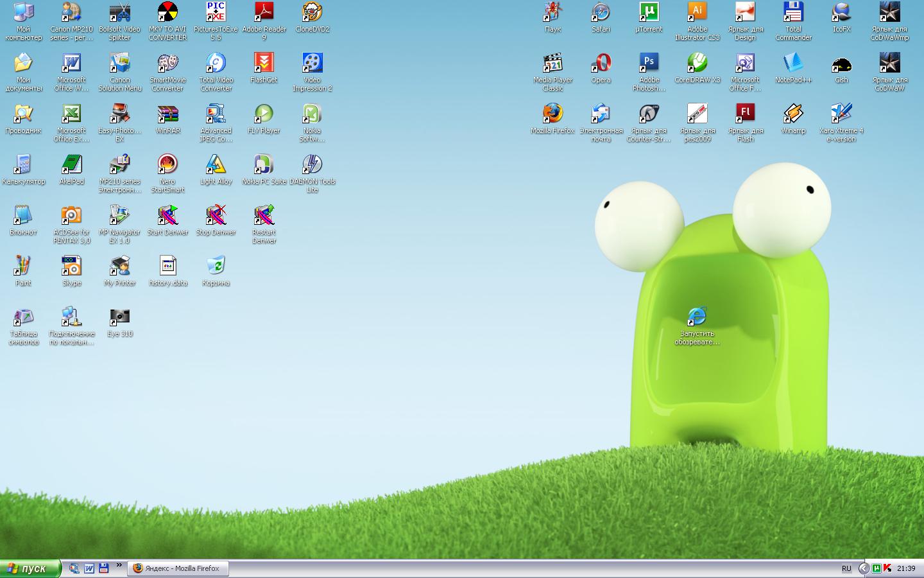Switch to Яндекс - Mozilla Firefox taskbar button
Screen dimensions: 924x578
tap(178, 568)
